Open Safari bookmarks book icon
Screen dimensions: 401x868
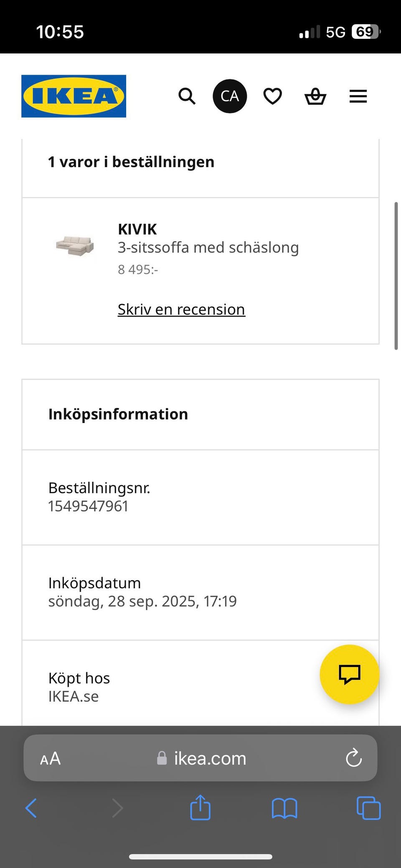click(x=284, y=808)
